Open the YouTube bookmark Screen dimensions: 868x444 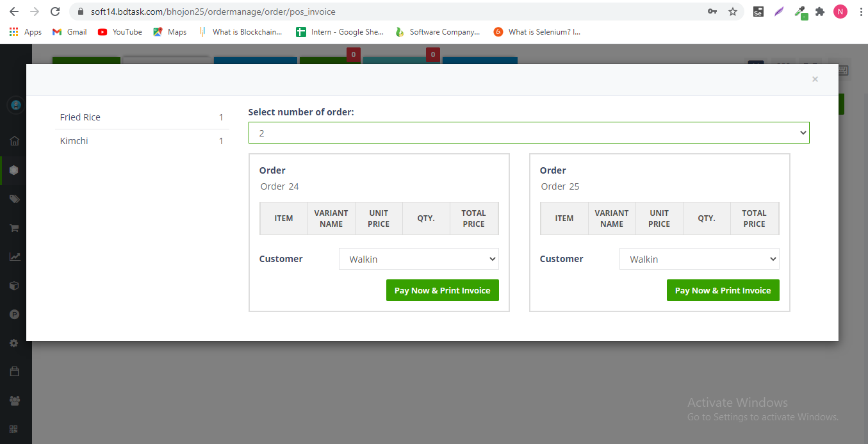tap(120, 32)
